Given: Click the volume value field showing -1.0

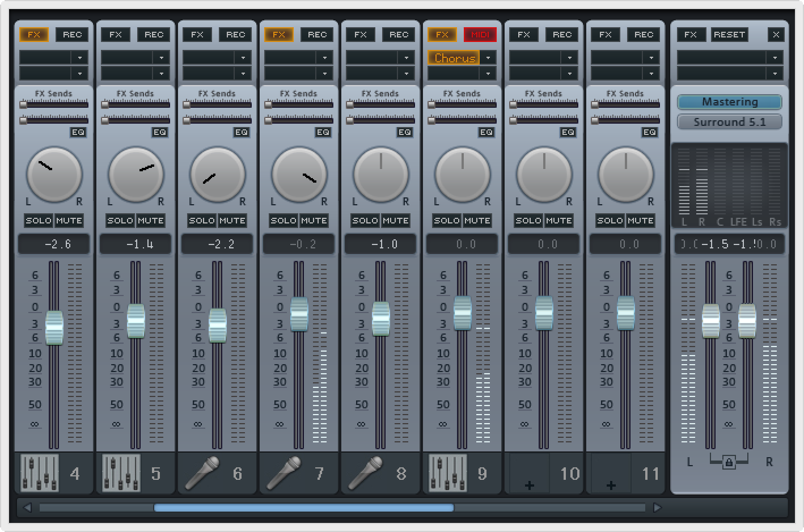Looking at the screenshot, I should coord(380,244).
